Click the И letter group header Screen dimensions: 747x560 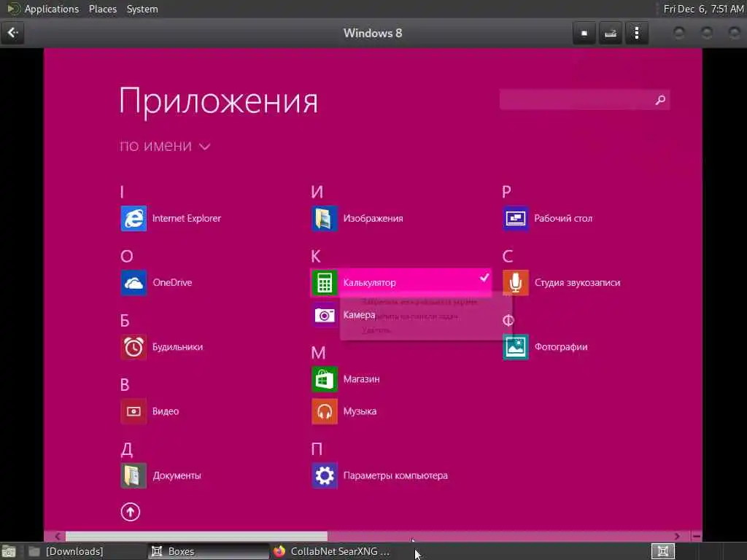pos(317,192)
